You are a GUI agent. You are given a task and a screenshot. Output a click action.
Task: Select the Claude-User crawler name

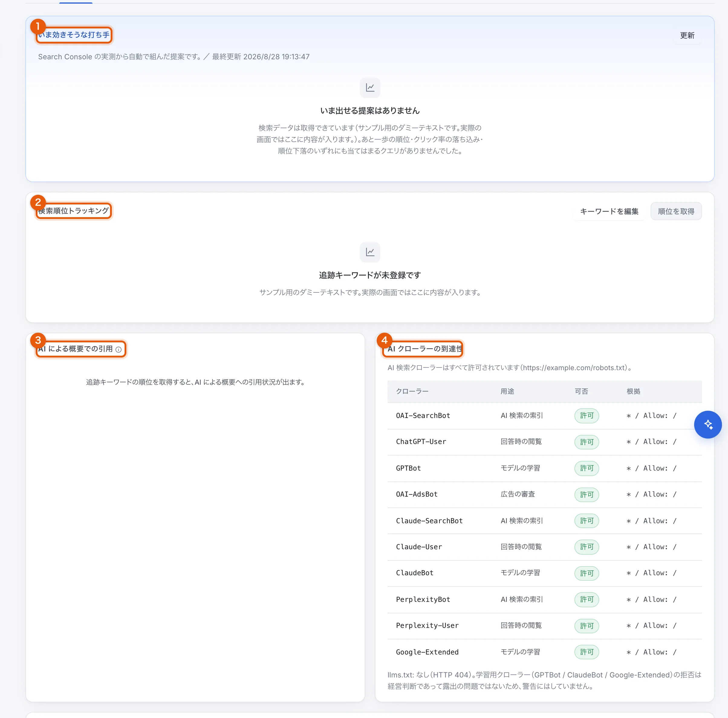click(419, 547)
